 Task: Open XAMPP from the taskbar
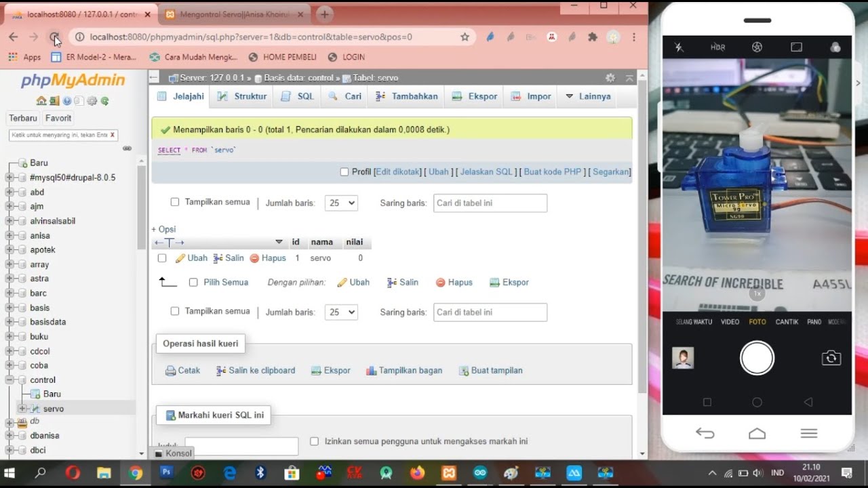click(x=449, y=473)
